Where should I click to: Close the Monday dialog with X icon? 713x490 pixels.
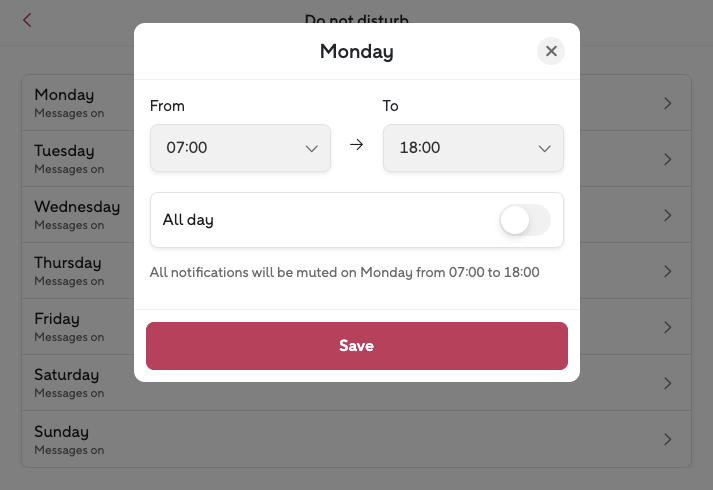point(551,51)
